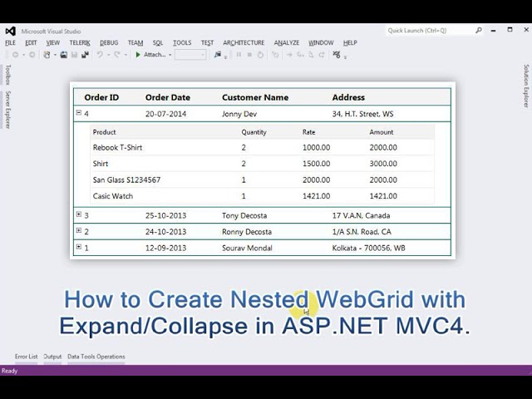
Task: Click the Stop Debugging square icon
Action: pos(249,55)
